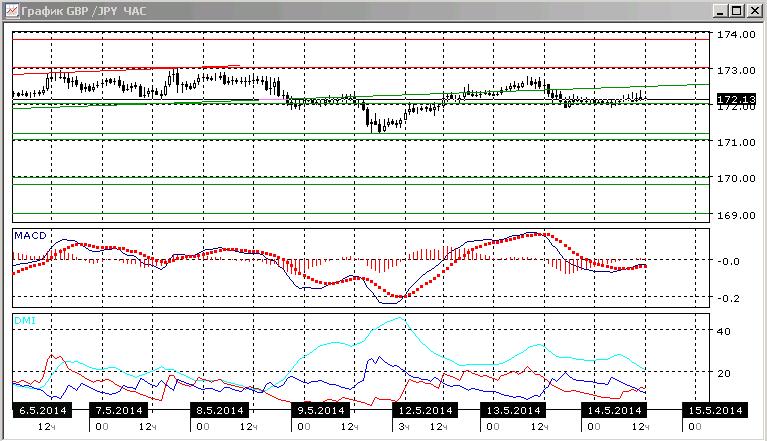
Task: Select the 6.5.2014 date marker
Action: tap(43, 410)
